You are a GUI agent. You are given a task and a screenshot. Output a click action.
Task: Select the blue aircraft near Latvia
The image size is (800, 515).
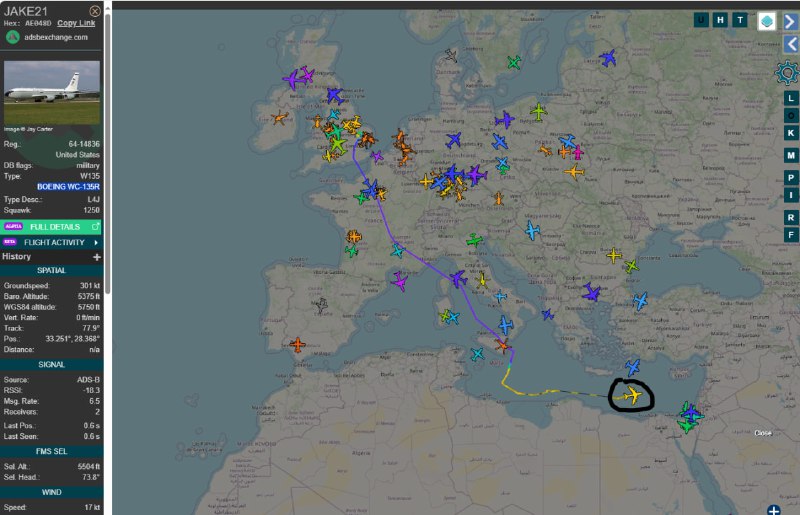[x=608, y=58]
